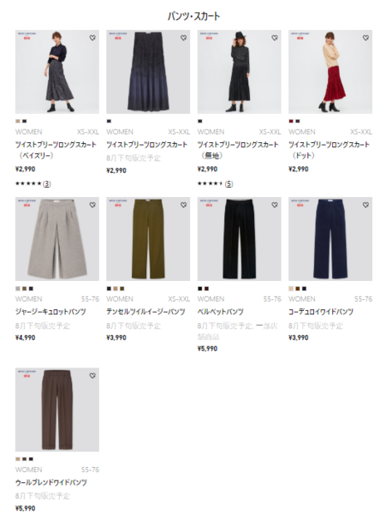Click heart on olive Tencel twill easy pants
The height and width of the screenshot is (532, 392).
pyautogui.click(x=184, y=205)
